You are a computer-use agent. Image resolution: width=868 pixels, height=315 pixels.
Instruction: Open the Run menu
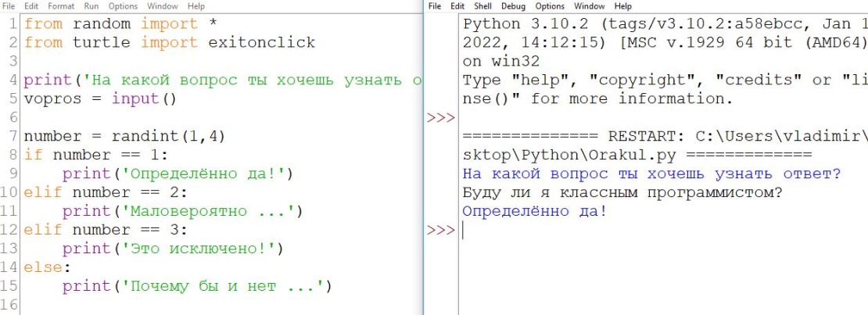point(91,6)
